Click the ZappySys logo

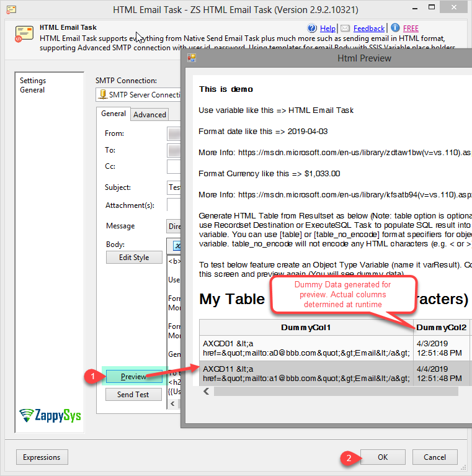click(x=50, y=415)
